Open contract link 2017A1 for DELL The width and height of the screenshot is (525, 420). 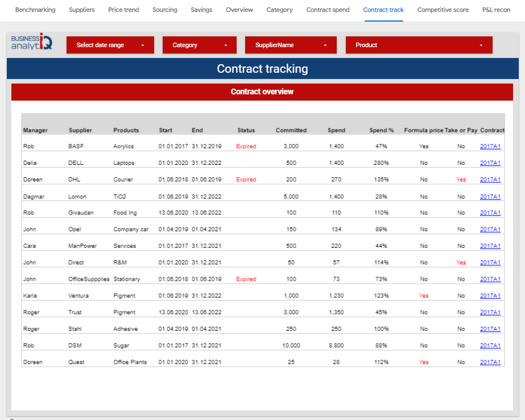point(490,163)
